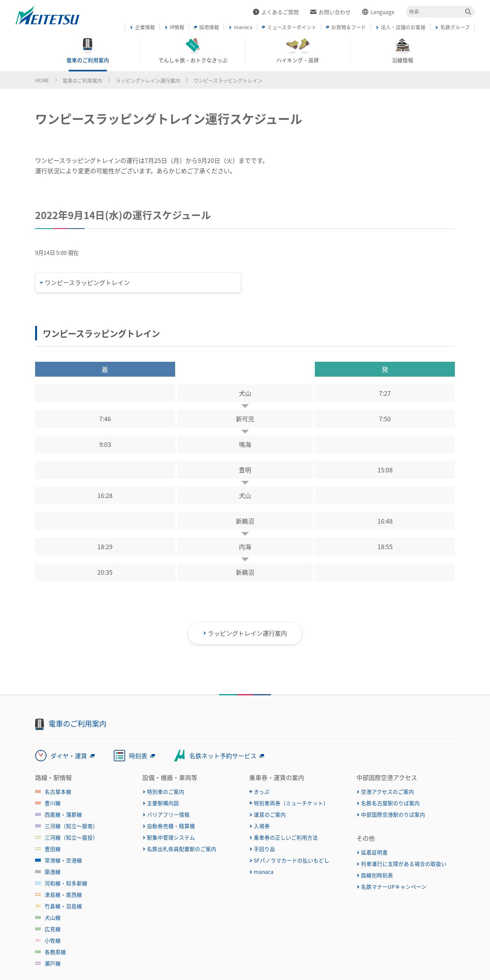490x980 pixels.
Task: Expand the きっぷ plus item
Action: (260, 792)
